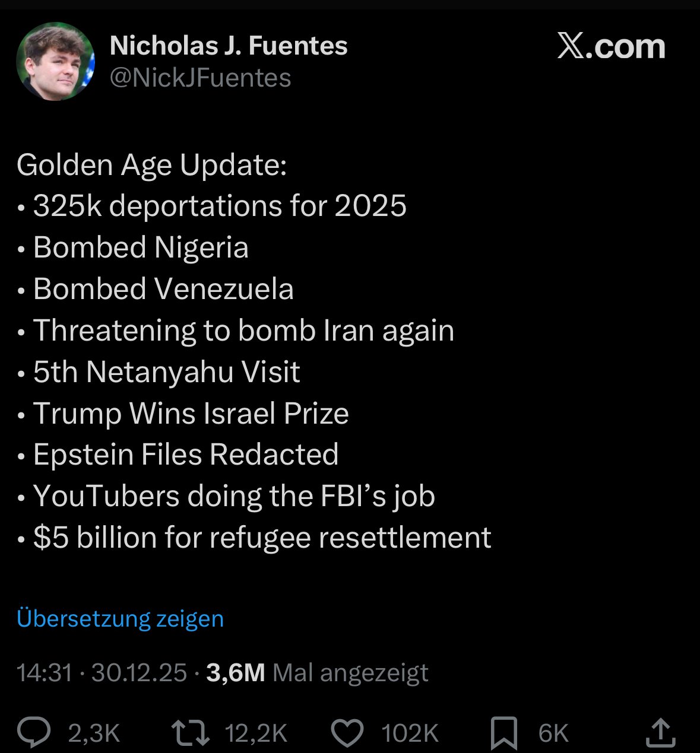
Task: Click the 30.12.25 post date
Action: (139, 673)
